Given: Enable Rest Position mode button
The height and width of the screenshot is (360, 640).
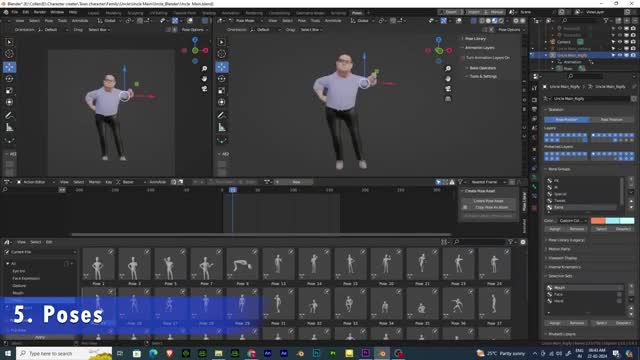Looking at the screenshot, I should pos(611,120).
